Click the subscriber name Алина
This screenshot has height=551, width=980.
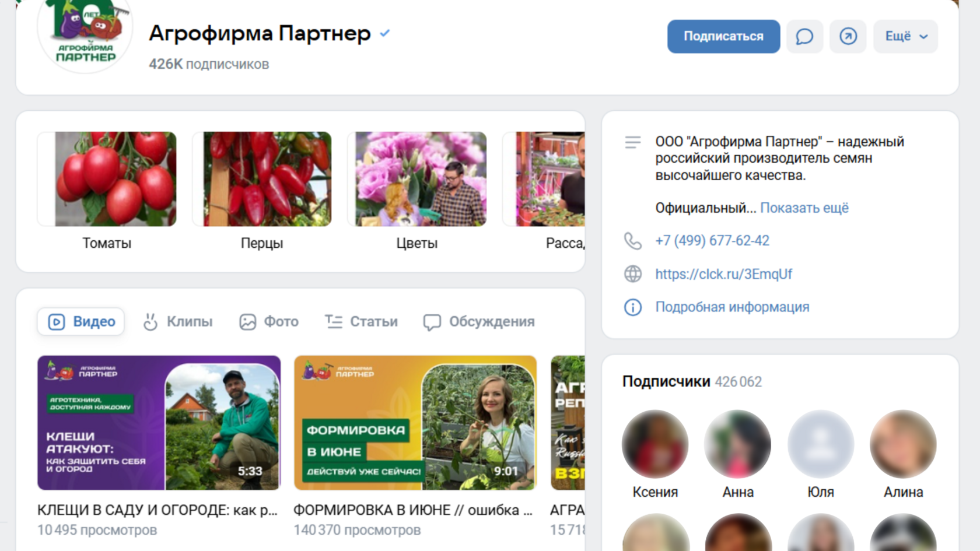903,492
